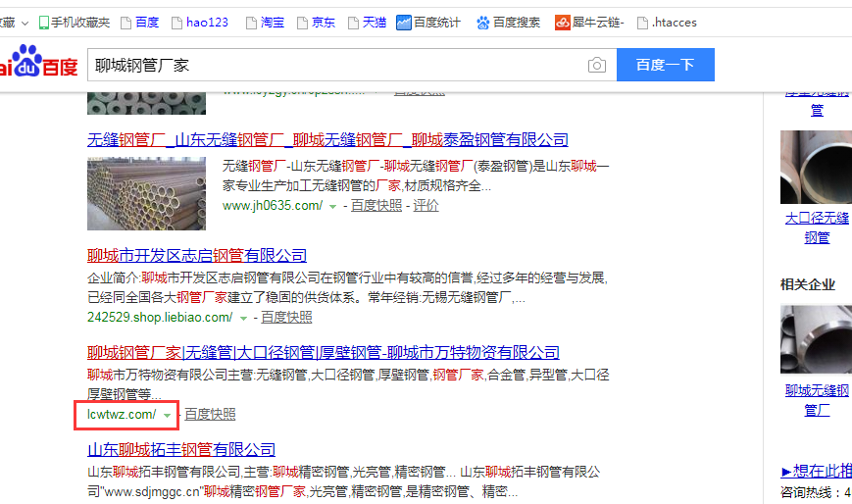This screenshot has width=852, height=504.
Task: Open 聊城市万特物资有限公司 result title
Action: (x=324, y=352)
